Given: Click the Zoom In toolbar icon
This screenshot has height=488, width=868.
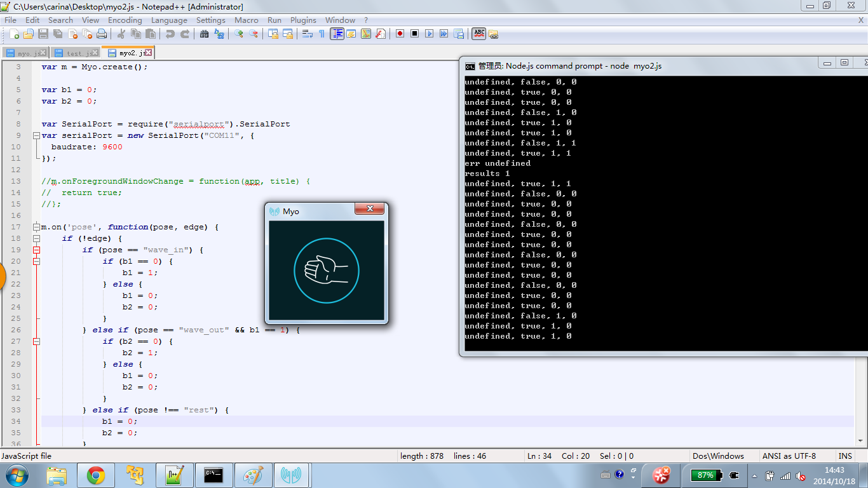Looking at the screenshot, I should pos(239,34).
